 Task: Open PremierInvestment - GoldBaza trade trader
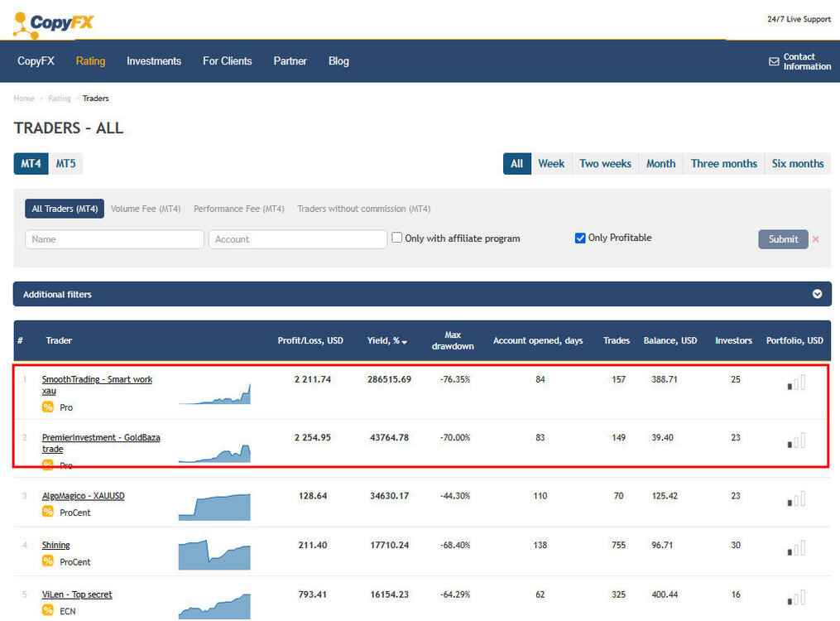[x=101, y=443]
